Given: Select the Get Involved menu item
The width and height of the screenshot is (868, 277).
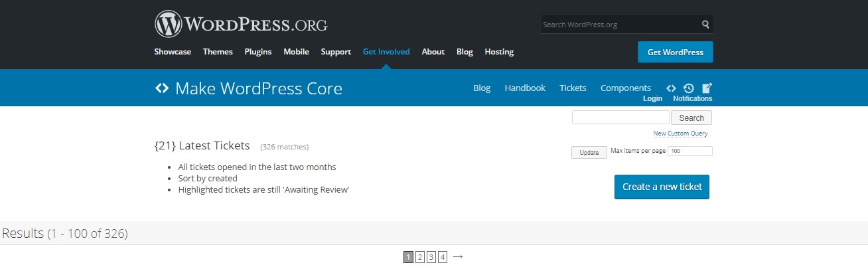Looking at the screenshot, I should pos(386,52).
